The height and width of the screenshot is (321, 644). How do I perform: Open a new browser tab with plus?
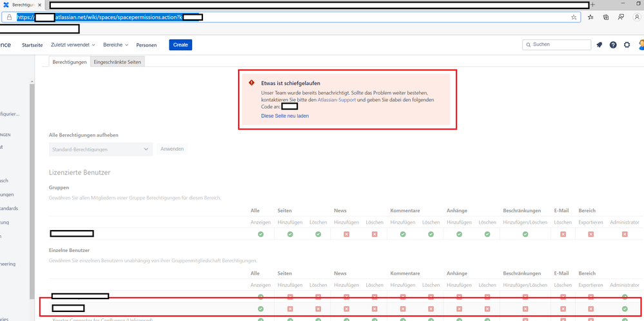(592, 5)
